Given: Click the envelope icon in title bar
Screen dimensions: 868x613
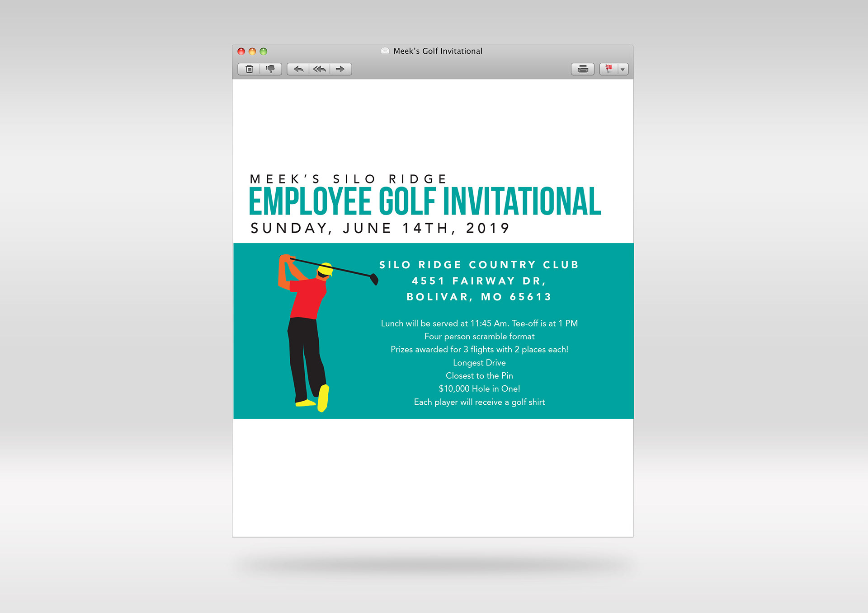Looking at the screenshot, I should point(385,51).
